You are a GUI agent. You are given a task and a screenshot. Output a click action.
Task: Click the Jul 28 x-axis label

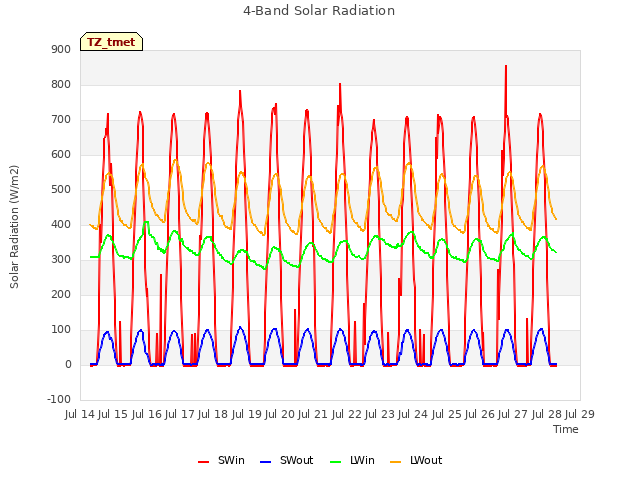pos(547,414)
